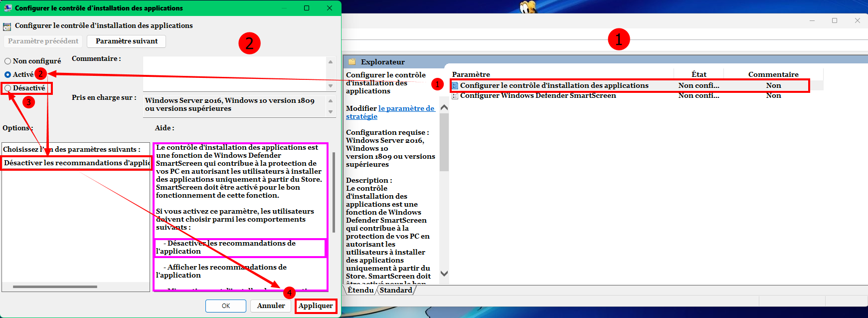868x318 pixels.
Task: Close the background policy editor window
Action: 858,20
